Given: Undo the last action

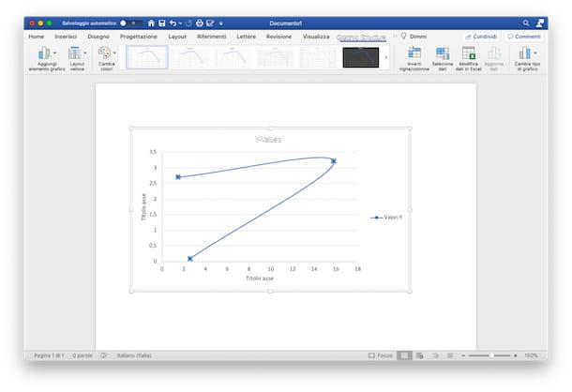Looking at the screenshot, I should tap(173, 23).
